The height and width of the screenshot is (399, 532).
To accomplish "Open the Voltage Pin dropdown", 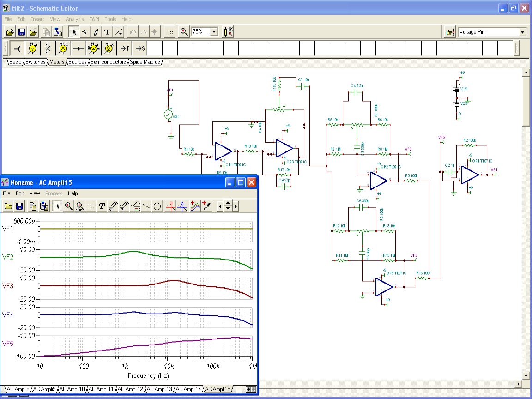I will tap(522, 32).
